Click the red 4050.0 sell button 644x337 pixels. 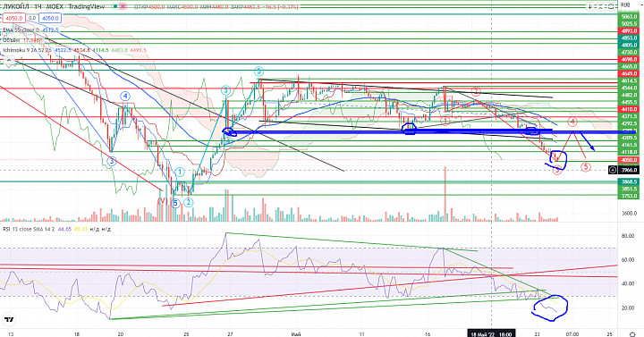[13, 19]
